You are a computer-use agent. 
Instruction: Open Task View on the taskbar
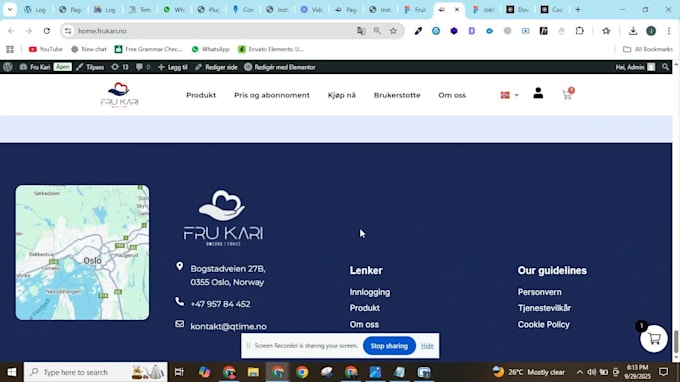coord(179,372)
